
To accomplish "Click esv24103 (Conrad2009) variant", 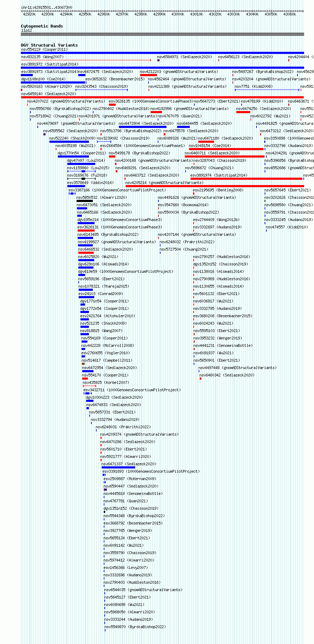I will (101, 294).
